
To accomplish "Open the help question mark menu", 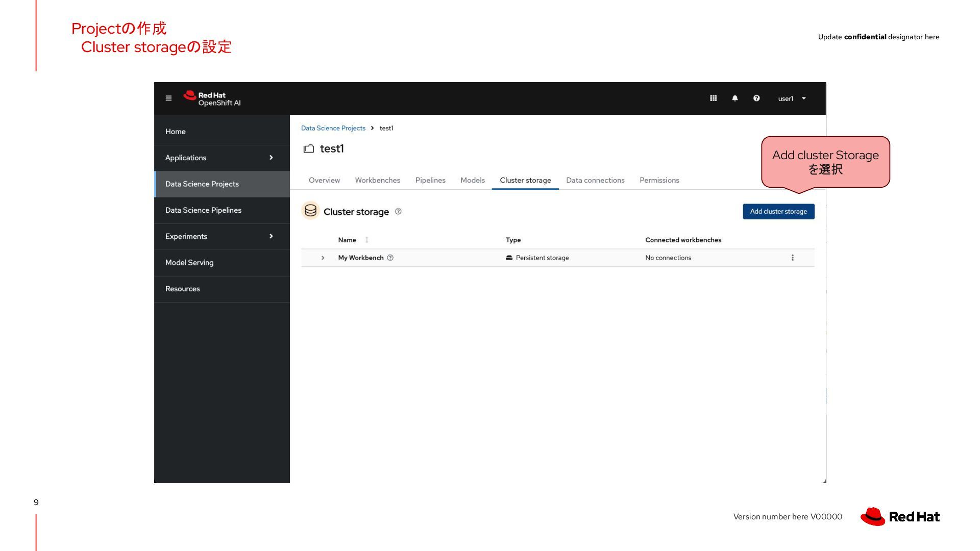I will click(756, 98).
